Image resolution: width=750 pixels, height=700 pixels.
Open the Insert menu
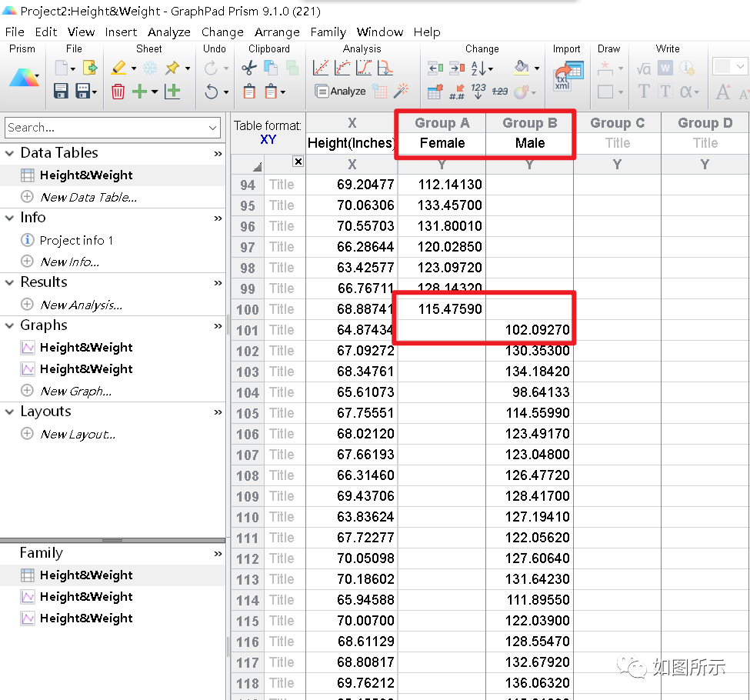(x=121, y=32)
